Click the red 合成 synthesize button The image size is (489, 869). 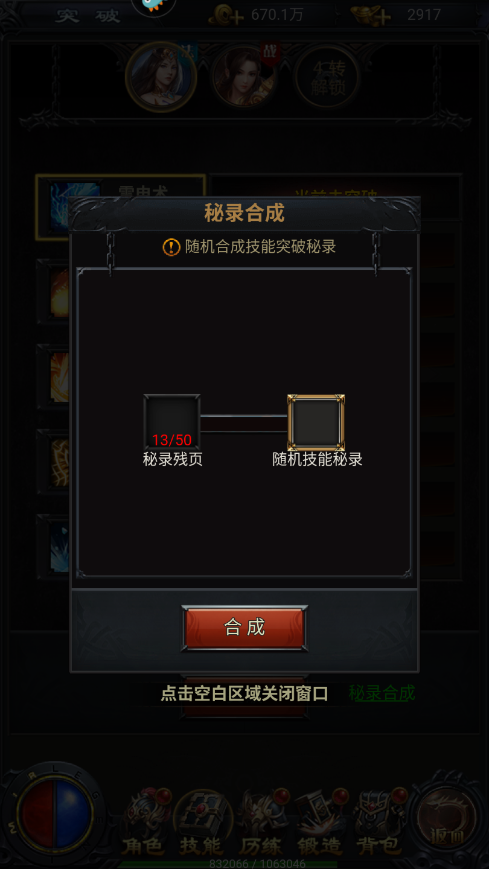pyautogui.click(x=244, y=628)
